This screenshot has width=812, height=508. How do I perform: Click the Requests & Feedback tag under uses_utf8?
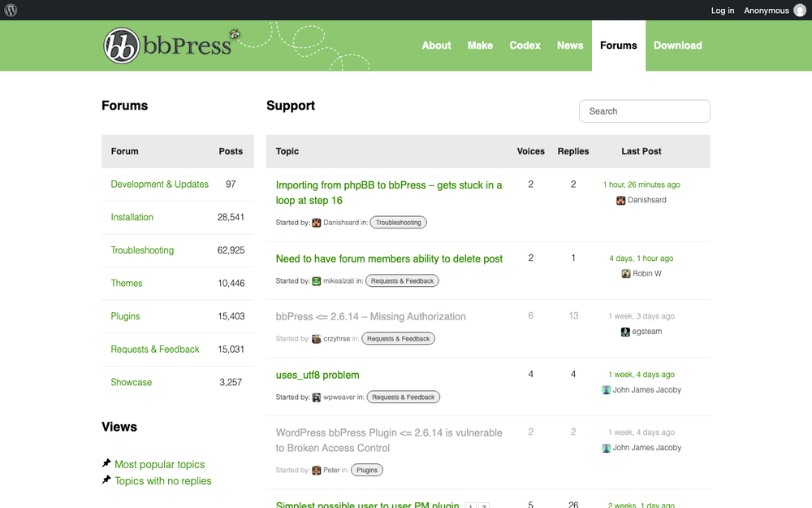(x=404, y=397)
